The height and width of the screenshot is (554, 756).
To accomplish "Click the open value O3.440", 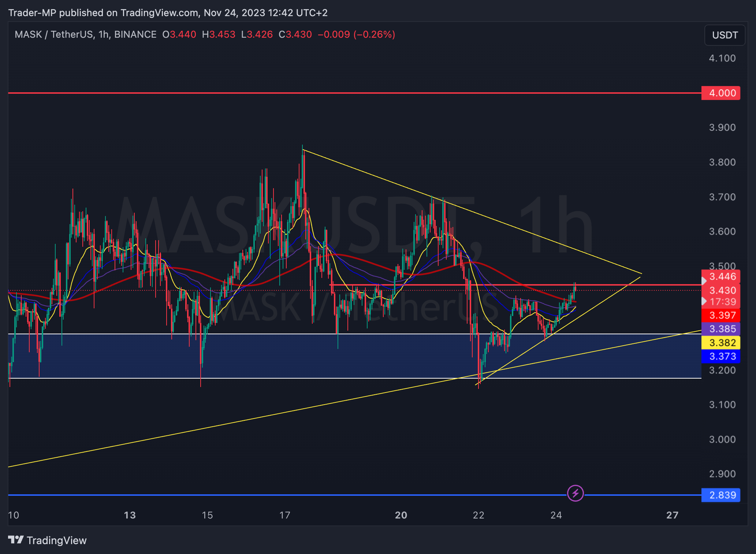I will tap(179, 34).
